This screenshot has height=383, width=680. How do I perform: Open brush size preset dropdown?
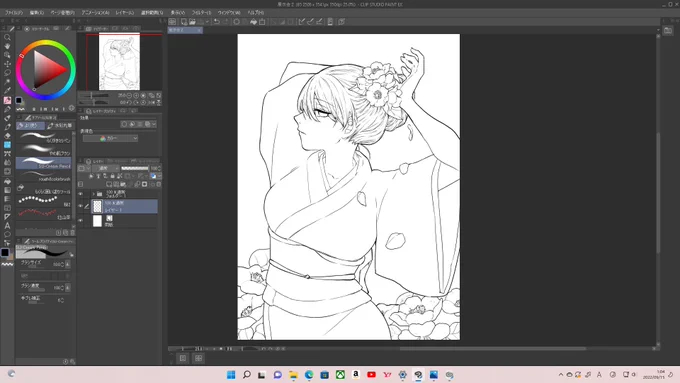coord(68,264)
